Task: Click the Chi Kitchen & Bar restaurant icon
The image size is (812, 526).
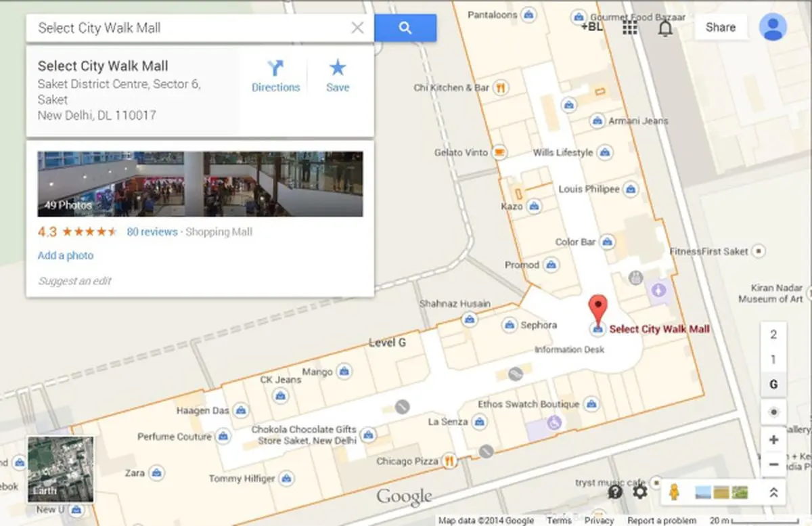Action: click(x=500, y=87)
